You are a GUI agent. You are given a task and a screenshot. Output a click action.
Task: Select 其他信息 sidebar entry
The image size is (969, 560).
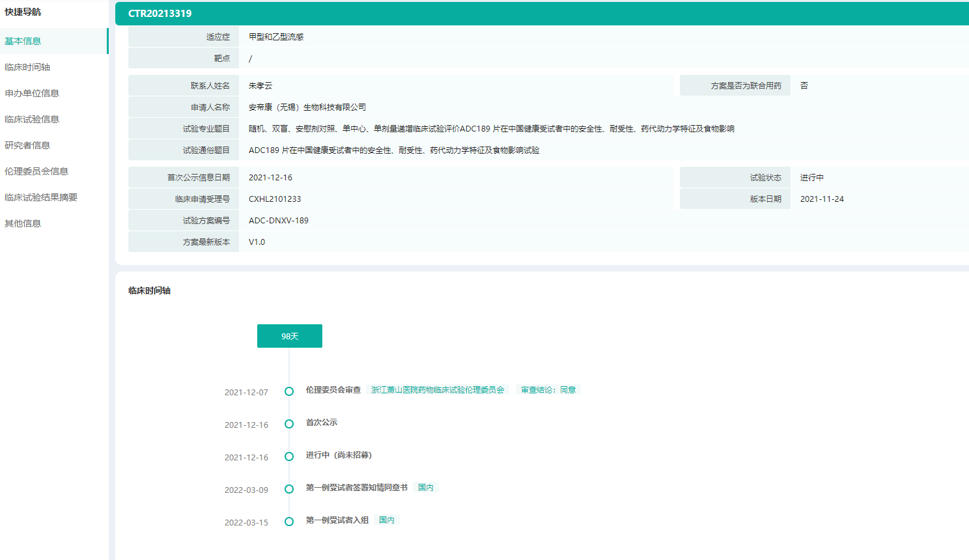[x=23, y=223]
